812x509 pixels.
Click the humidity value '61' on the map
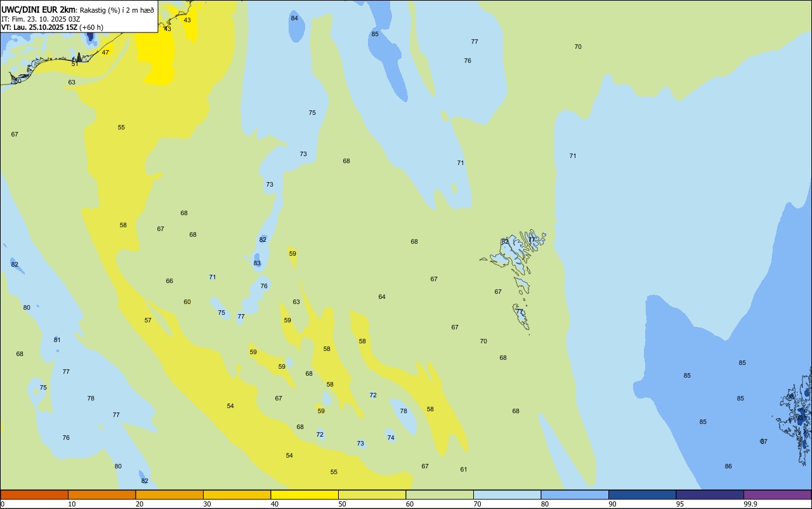(x=464, y=469)
